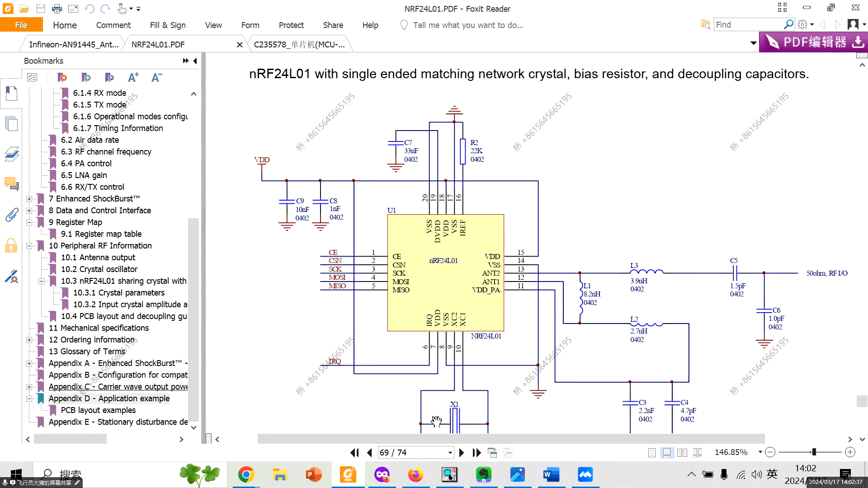Switch to the Infineon-AN91445 document tab
The width and height of the screenshot is (868, 488).
(74, 44)
